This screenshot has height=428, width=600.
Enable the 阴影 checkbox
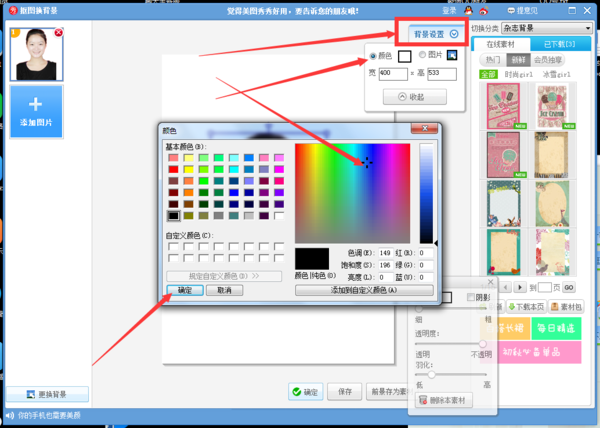pos(471,297)
